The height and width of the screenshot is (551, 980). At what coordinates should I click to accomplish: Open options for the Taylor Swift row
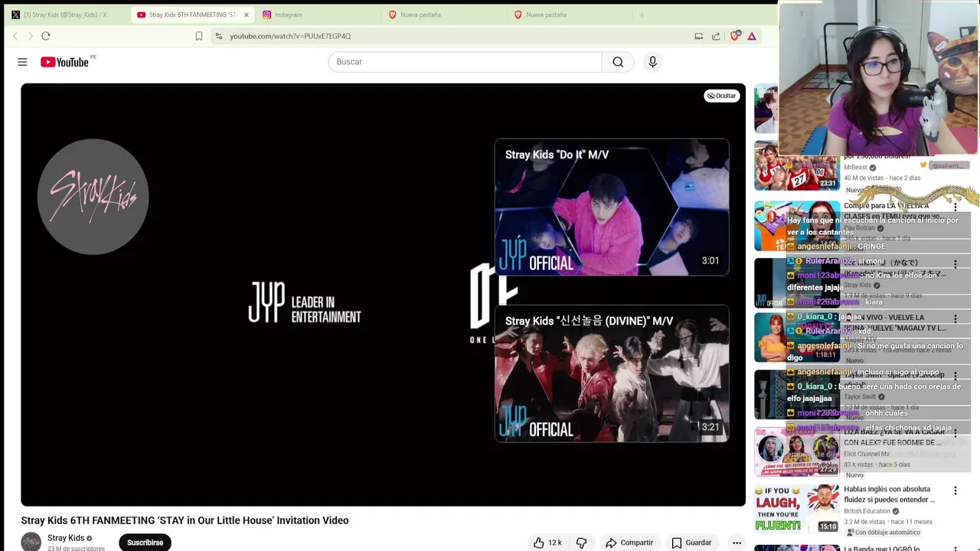pos(955,376)
